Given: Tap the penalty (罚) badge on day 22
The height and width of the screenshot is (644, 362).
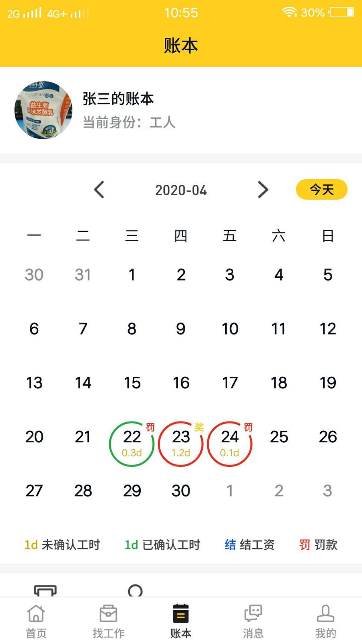Looking at the screenshot, I should 150,427.
